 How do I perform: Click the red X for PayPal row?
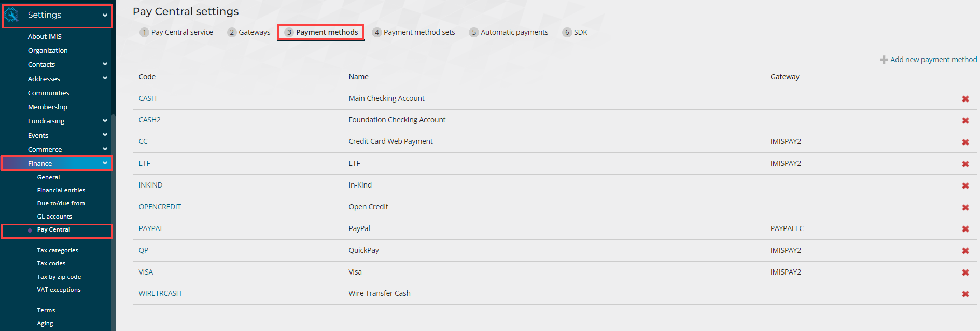pos(965,229)
